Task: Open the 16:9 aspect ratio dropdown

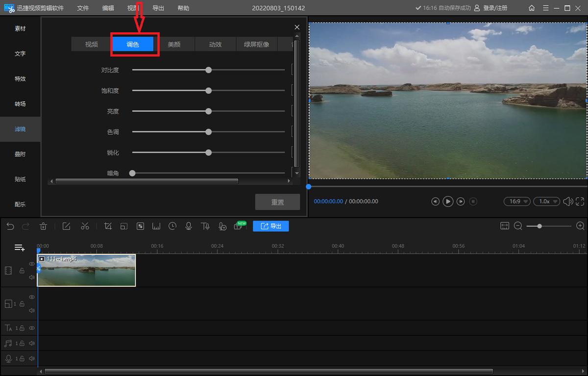Action: (x=517, y=201)
